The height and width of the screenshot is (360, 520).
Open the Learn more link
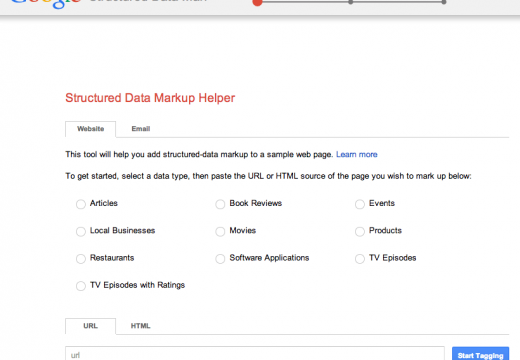pos(357,154)
